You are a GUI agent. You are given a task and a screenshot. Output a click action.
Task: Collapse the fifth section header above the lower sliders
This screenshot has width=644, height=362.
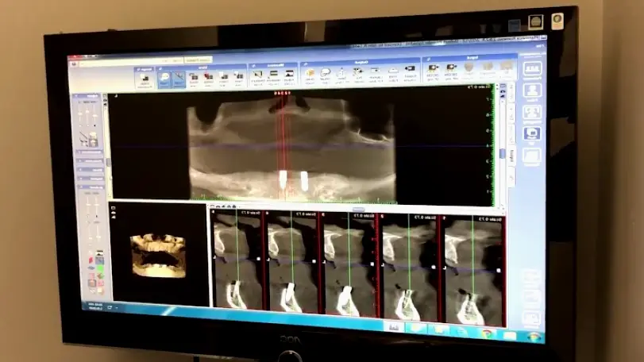click(x=91, y=187)
